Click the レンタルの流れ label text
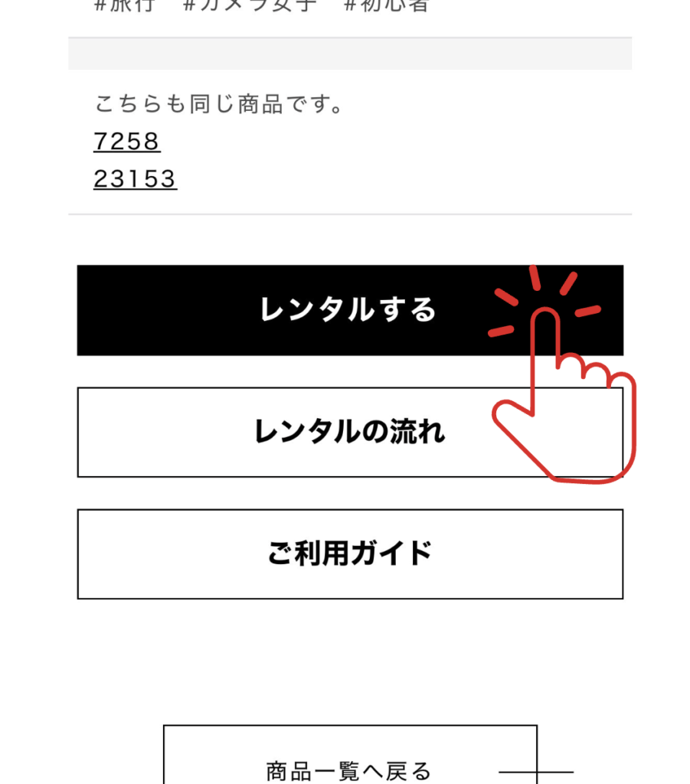690x784 pixels. point(349,432)
